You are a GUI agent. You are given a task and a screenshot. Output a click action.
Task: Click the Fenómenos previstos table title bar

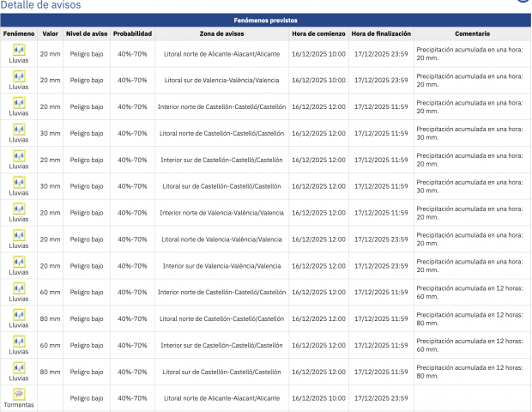point(265,19)
